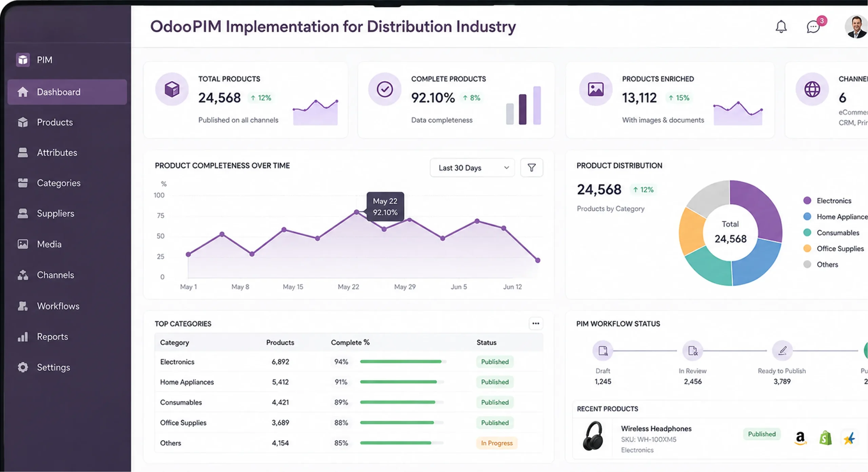
Task: Click the Others In Progress status badge
Action: tap(497, 443)
